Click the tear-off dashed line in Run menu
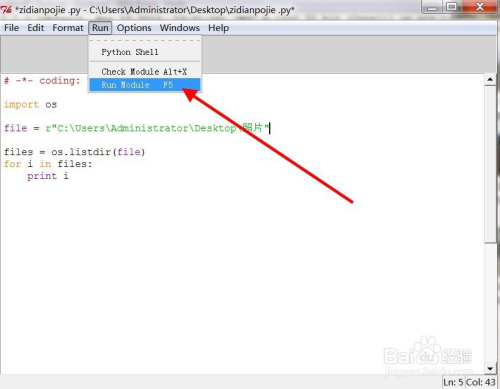 [x=145, y=40]
